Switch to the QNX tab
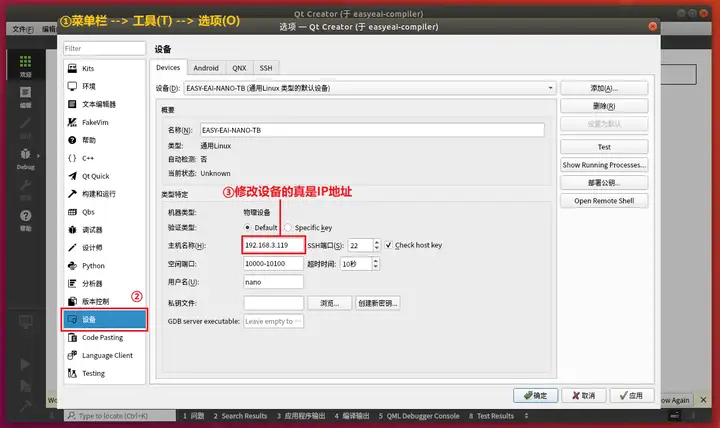 (x=239, y=68)
